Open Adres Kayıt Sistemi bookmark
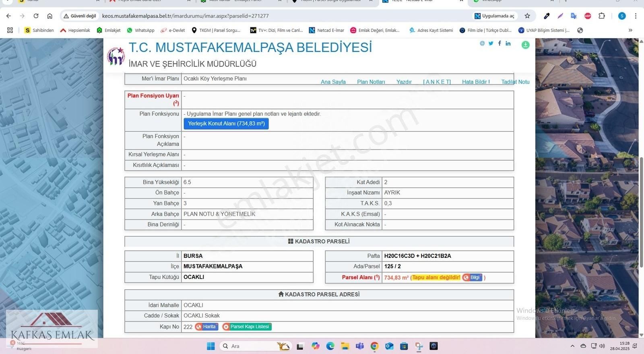Image resolution: width=644 pixels, height=354 pixels. 431,30
